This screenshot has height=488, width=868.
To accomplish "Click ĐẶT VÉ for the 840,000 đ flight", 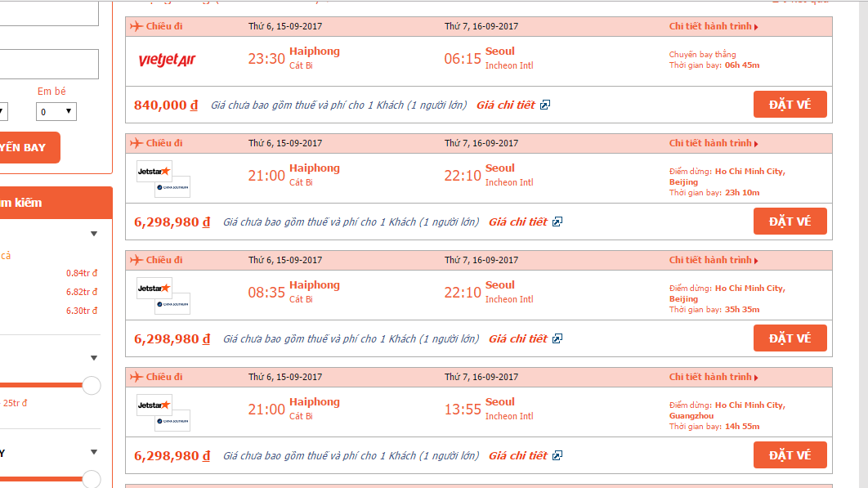I will [790, 104].
